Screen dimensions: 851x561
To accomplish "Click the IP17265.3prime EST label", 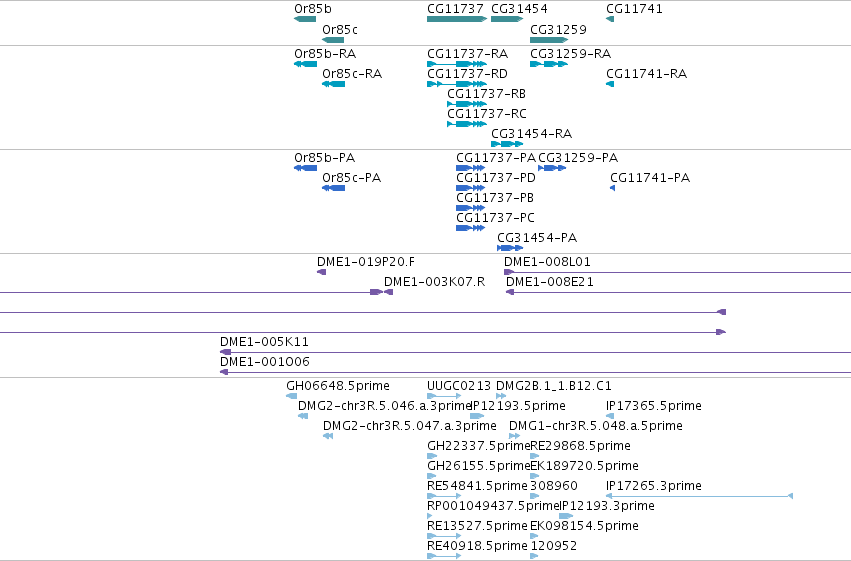I will pyautogui.click(x=654, y=487).
